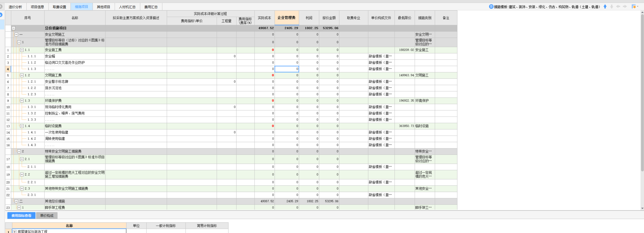Select the 费用指标查看 bottom tab
Viewport: 644px width, 233px height.
click(21, 216)
